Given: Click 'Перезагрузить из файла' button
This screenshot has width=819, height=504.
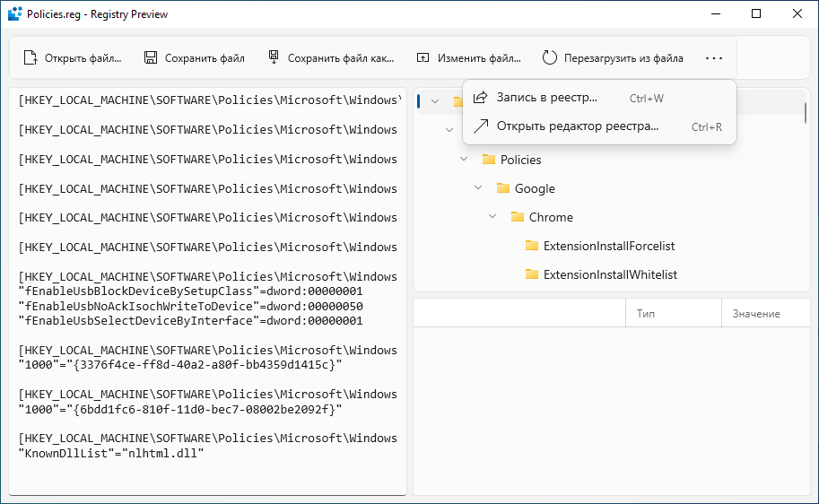Looking at the screenshot, I should tap(613, 58).
